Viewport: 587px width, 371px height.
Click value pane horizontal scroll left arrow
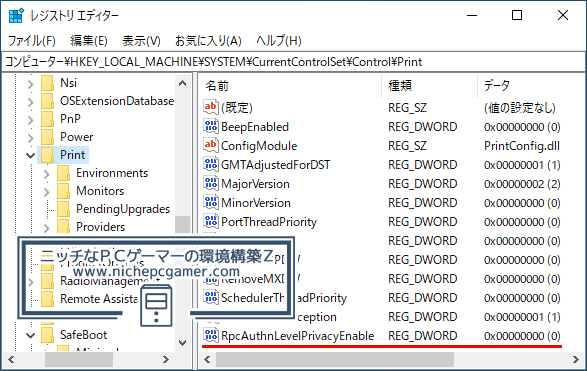[x=207, y=359]
